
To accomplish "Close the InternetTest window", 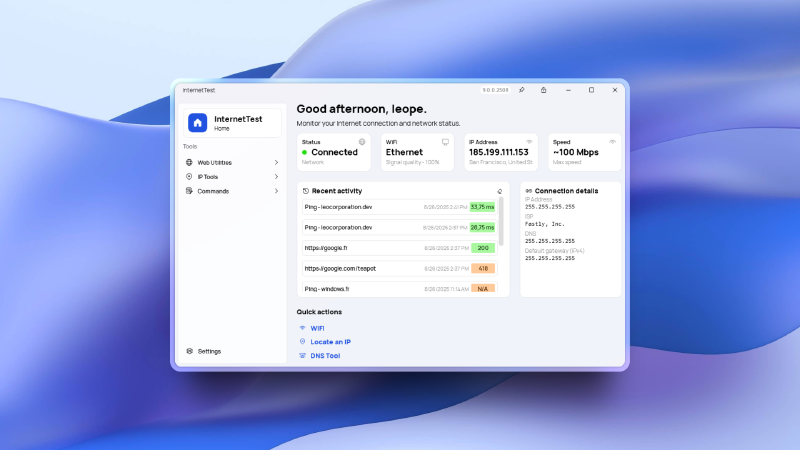I will click(615, 90).
